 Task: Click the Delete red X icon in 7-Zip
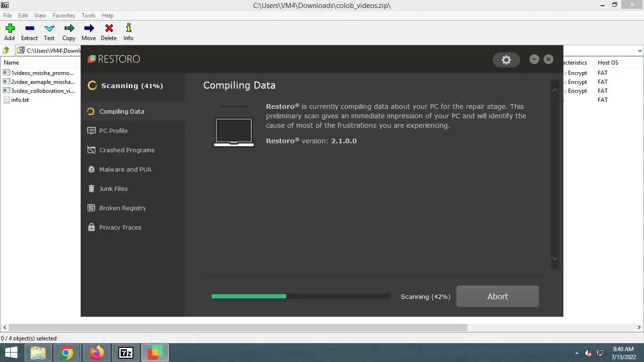pyautogui.click(x=108, y=28)
